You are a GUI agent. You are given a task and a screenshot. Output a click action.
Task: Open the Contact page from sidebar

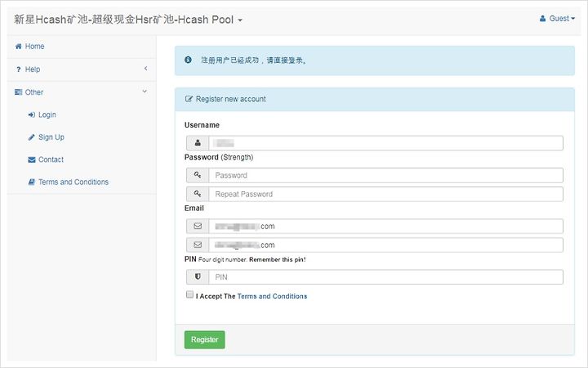51,160
